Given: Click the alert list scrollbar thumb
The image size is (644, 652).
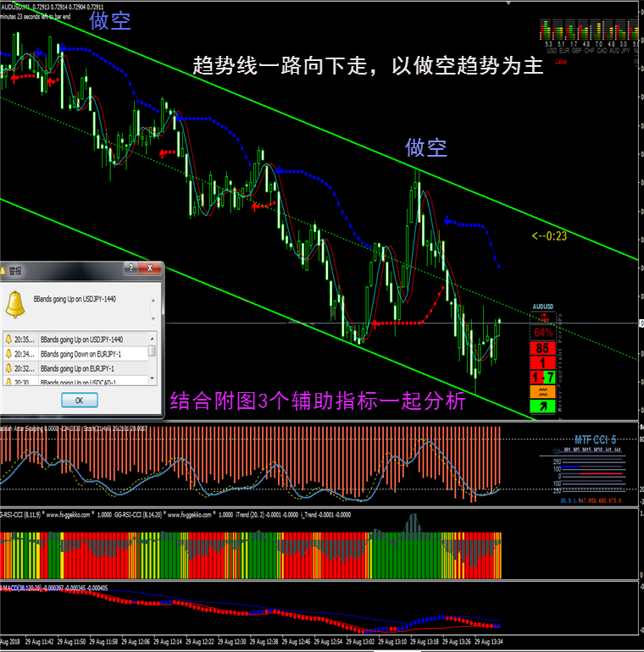Looking at the screenshot, I should (153, 351).
